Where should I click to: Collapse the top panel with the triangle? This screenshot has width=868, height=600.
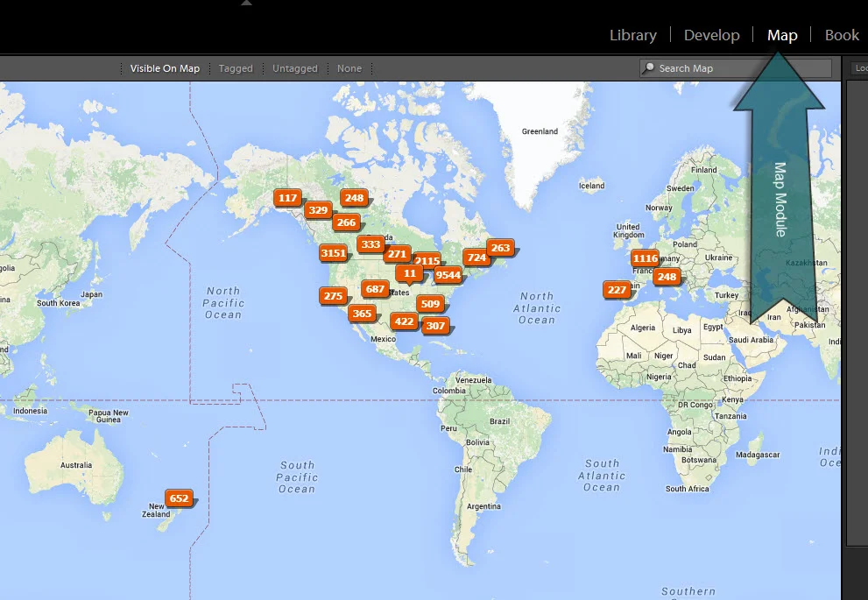(247, 3)
